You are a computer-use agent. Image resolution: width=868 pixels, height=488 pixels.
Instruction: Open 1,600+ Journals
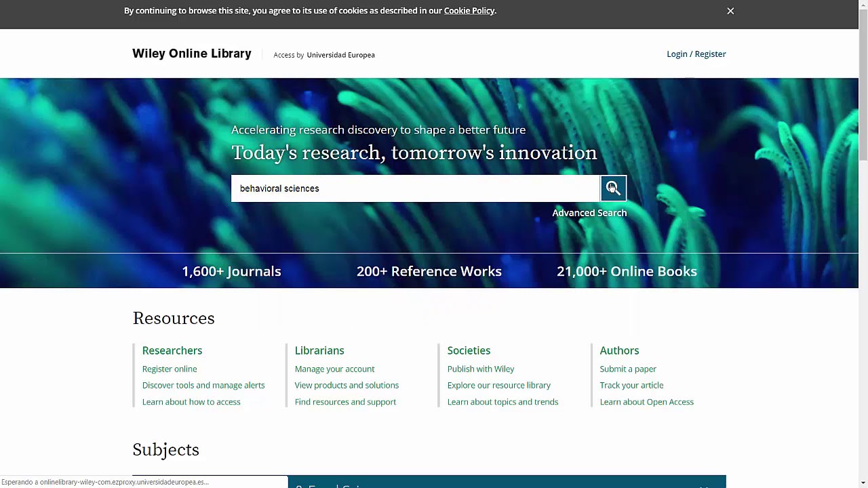pos(231,271)
